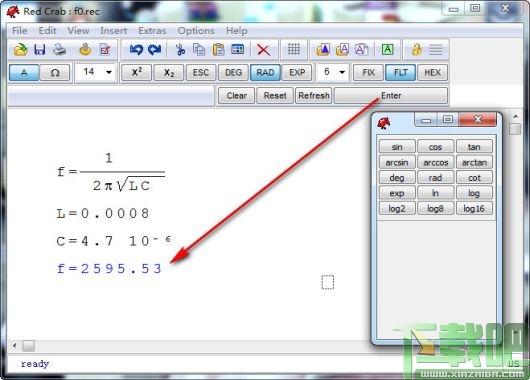Click the Redo arrow icon
This screenshot has height=380, width=530.
(x=155, y=50)
